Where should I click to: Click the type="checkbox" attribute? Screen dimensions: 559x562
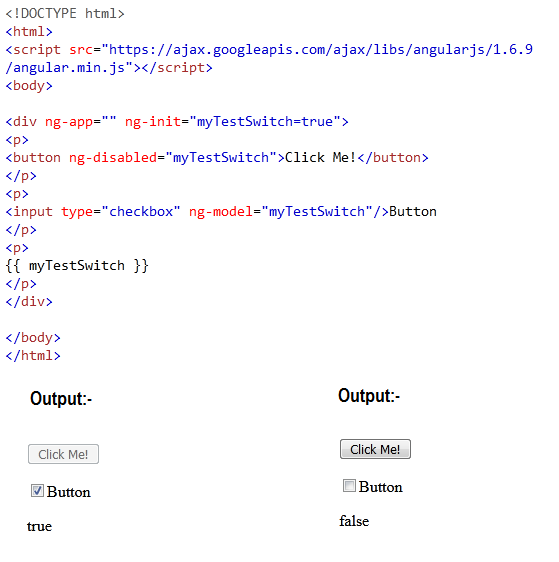pos(121,212)
